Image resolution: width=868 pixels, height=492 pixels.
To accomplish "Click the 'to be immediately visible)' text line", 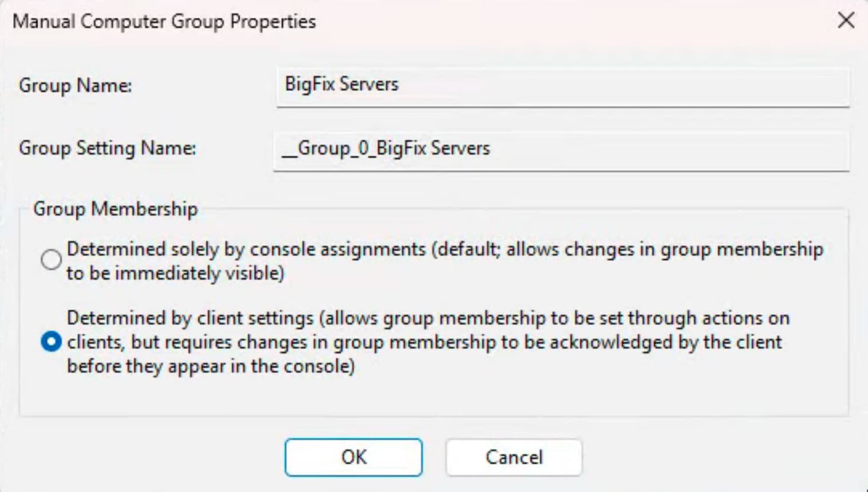I will [x=175, y=273].
